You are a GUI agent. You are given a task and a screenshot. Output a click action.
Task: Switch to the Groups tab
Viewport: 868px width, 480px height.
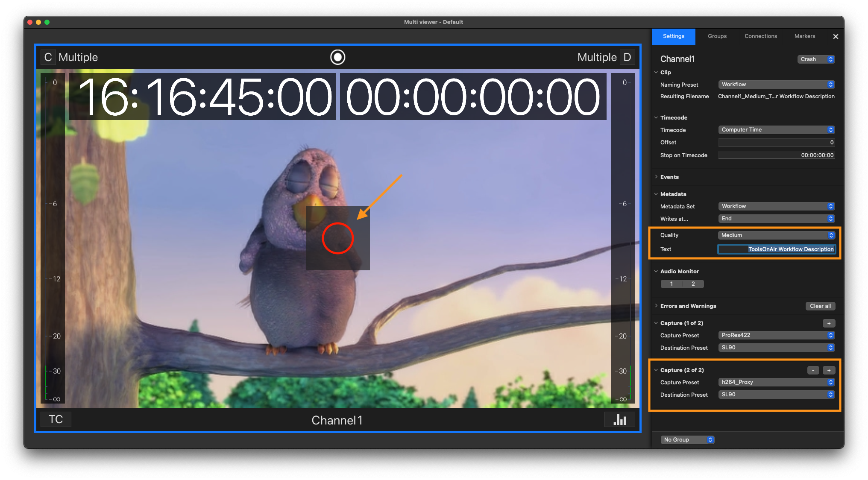717,36
